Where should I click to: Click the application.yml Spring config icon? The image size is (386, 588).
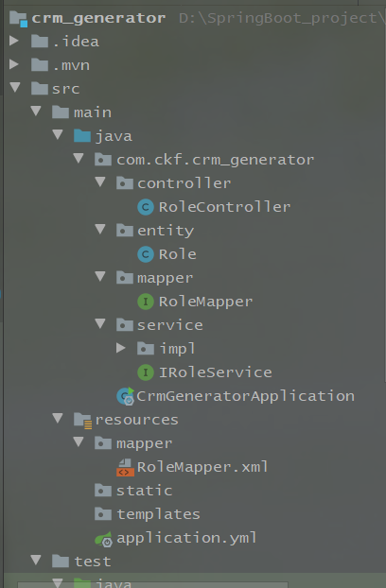[103, 539]
